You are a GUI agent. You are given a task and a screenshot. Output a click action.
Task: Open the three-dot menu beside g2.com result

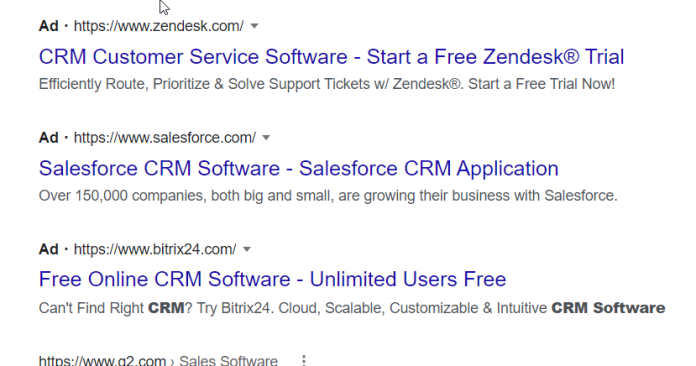click(x=304, y=360)
